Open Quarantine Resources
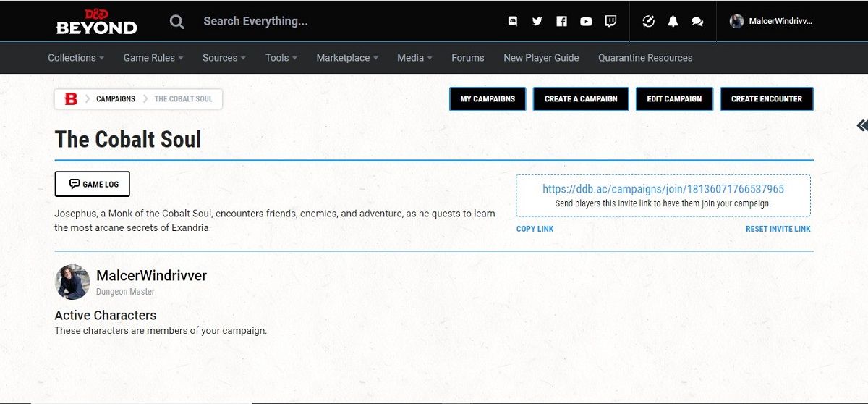Screen dimensions: 868x404 click(x=645, y=58)
